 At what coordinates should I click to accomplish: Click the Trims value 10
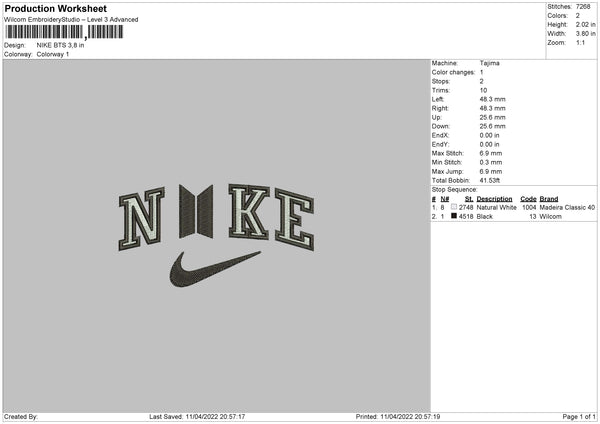[x=483, y=90]
